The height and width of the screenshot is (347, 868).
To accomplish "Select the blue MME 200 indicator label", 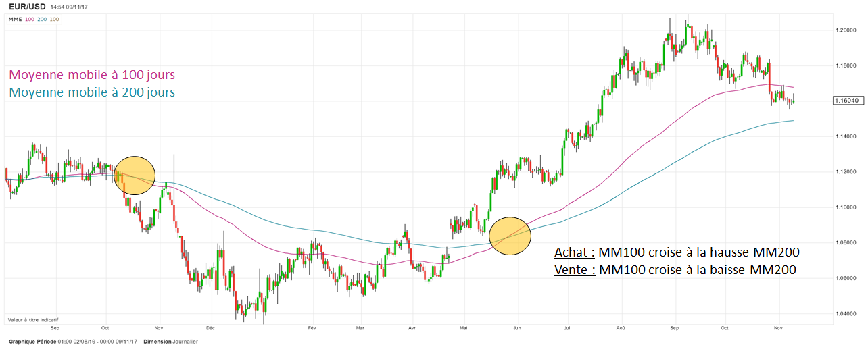I will (x=42, y=20).
